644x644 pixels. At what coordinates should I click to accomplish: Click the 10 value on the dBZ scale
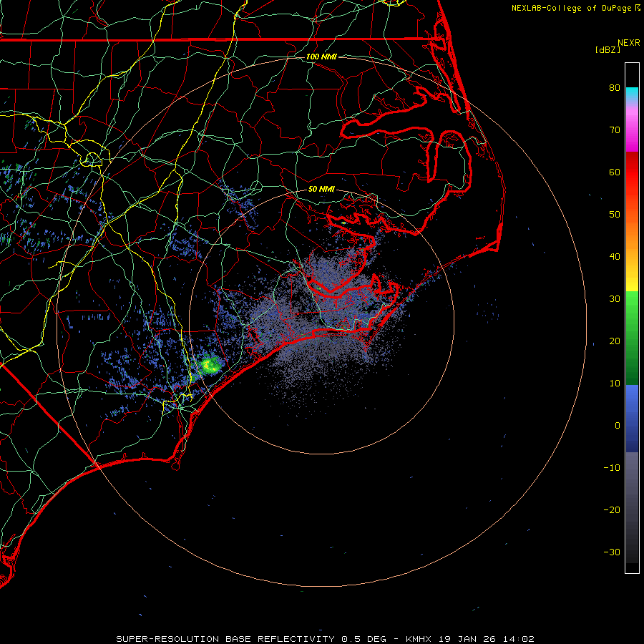pos(615,384)
